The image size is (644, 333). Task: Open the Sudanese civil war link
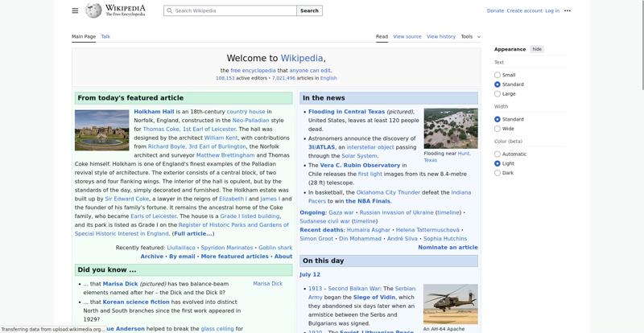[x=325, y=221]
